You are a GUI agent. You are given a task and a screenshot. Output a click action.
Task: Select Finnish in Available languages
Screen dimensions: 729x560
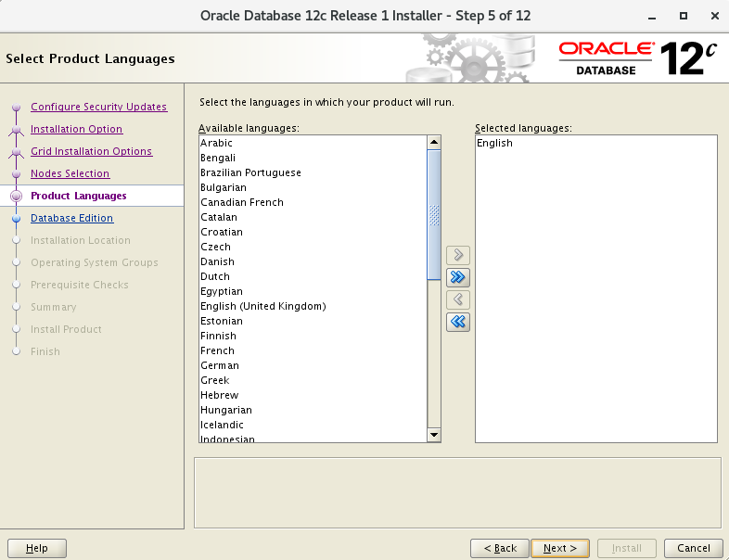(x=313, y=336)
